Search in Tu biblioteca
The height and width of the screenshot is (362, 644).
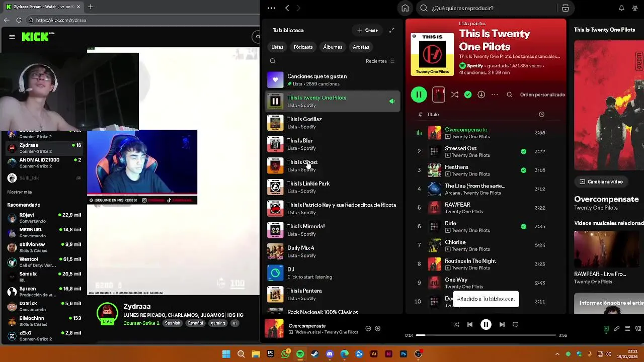[273, 61]
